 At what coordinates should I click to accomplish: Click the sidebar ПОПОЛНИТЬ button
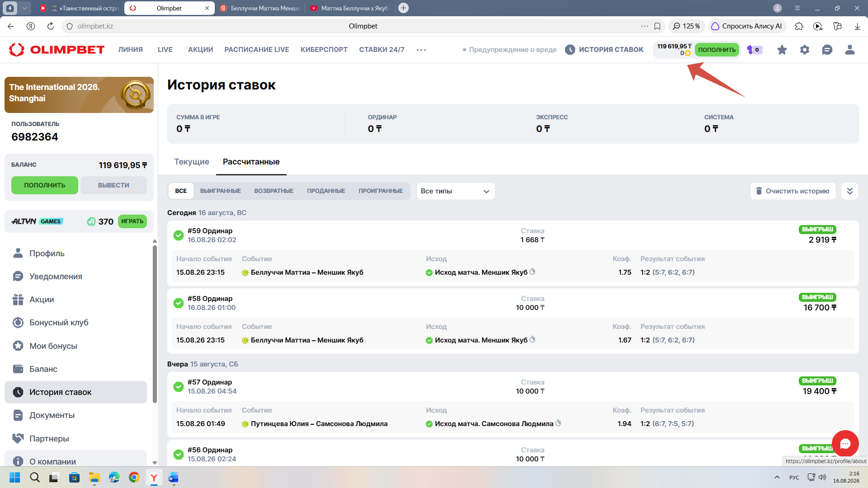pyautogui.click(x=45, y=185)
